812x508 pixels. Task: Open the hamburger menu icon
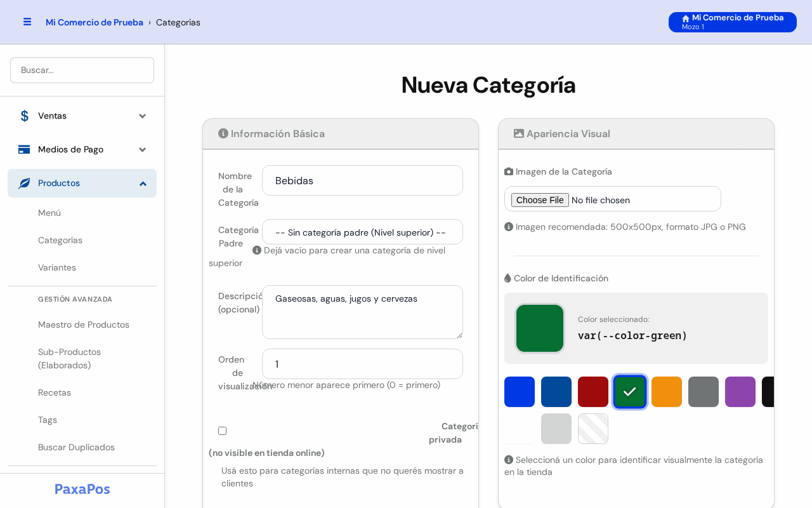(x=27, y=22)
